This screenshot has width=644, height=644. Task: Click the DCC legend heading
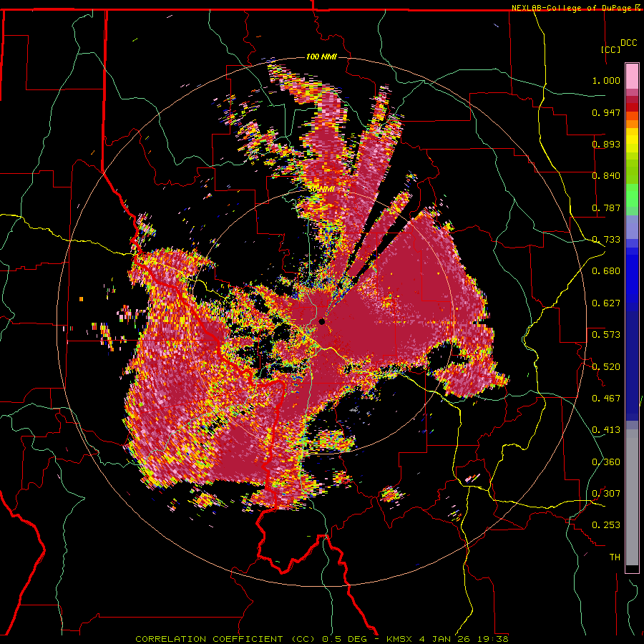point(628,43)
